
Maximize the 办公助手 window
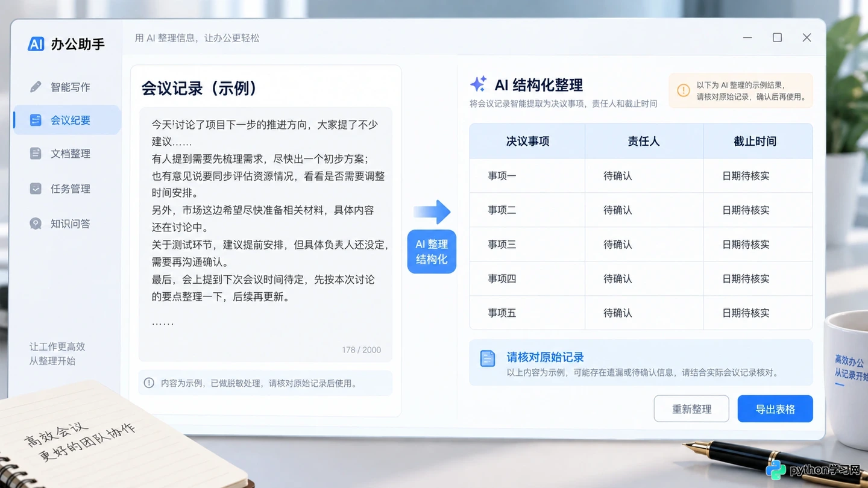coord(778,37)
